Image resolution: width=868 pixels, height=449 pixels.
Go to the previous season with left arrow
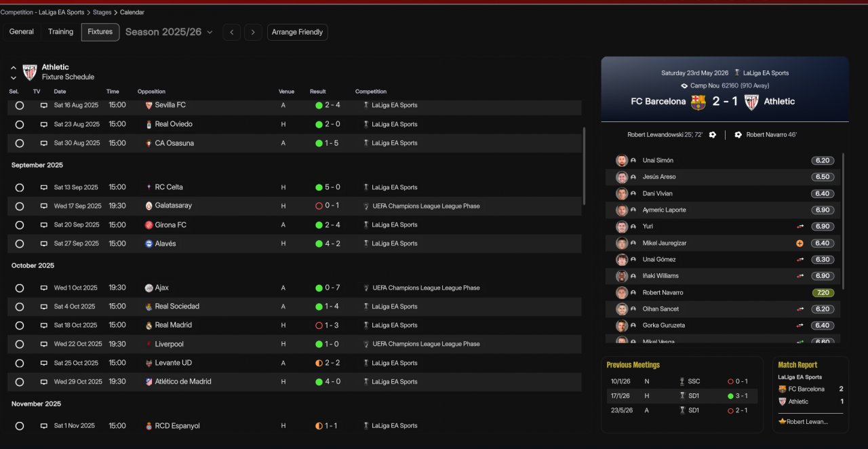[232, 32]
